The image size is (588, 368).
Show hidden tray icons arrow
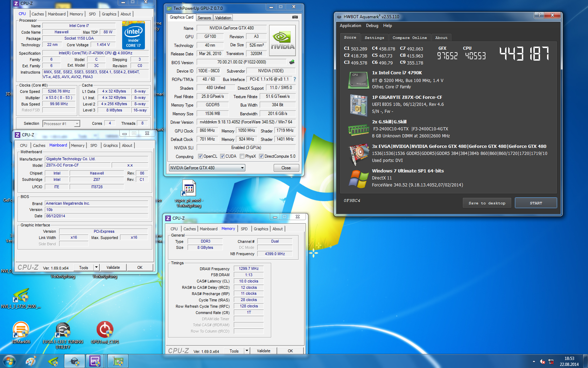[534, 361]
